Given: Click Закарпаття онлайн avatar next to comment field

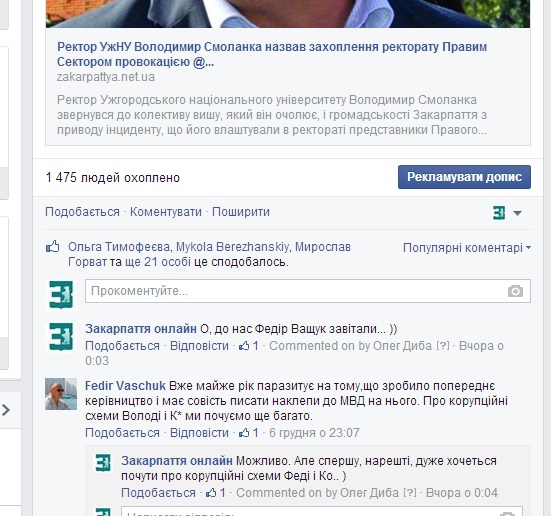Looking at the screenshot, I should [x=61, y=295].
